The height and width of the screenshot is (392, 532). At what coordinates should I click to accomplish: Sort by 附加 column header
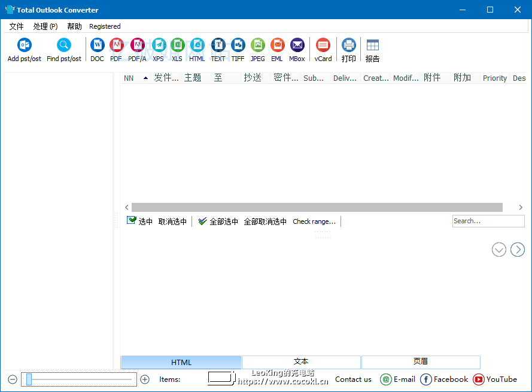465,78
